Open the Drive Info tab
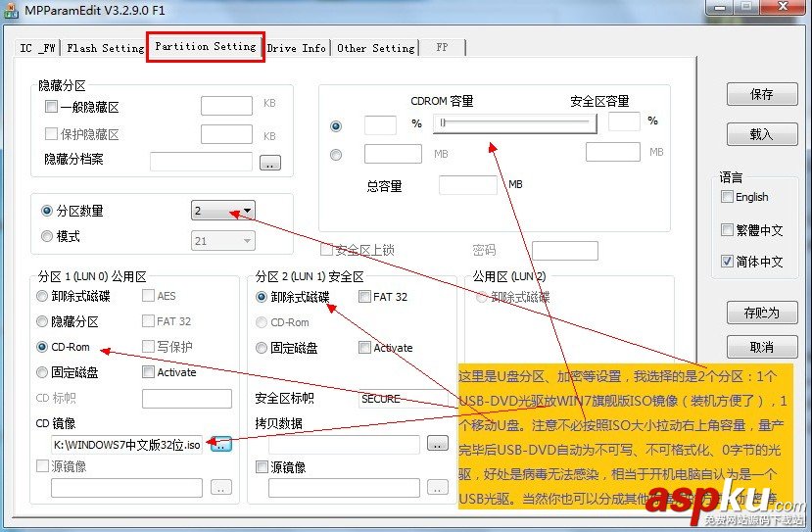The height and width of the screenshot is (532, 812). coord(296,48)
